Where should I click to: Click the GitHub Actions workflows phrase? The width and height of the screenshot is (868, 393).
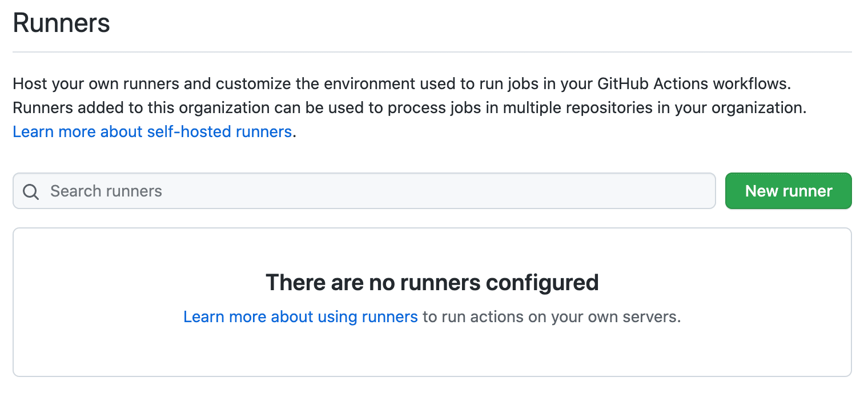click(x=694, y=84)
